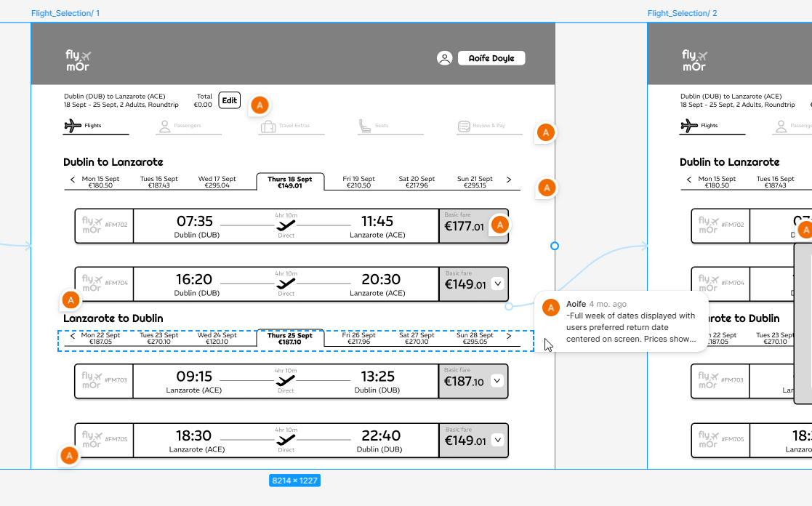
Task: Select Sat 20 Sept €217.96 date
Action: [417, 182]
